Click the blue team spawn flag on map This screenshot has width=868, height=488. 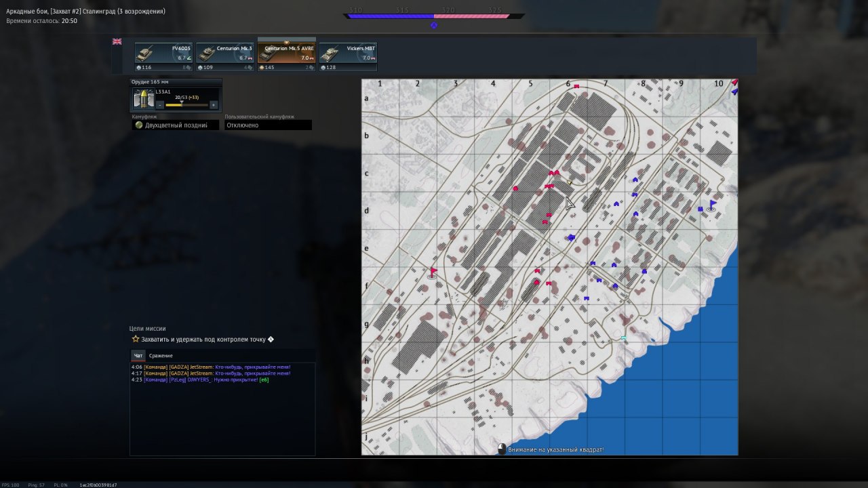point(711,205)
